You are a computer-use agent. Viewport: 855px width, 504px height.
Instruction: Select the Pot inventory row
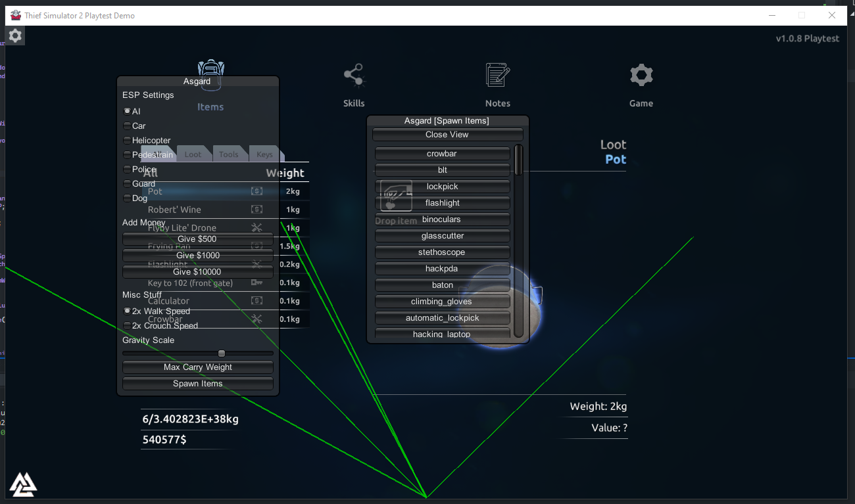tap(225, 191)
